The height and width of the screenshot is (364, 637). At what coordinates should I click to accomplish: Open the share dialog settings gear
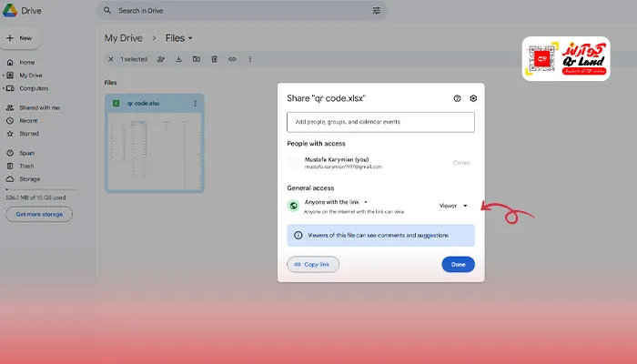[x=473, y=98]
